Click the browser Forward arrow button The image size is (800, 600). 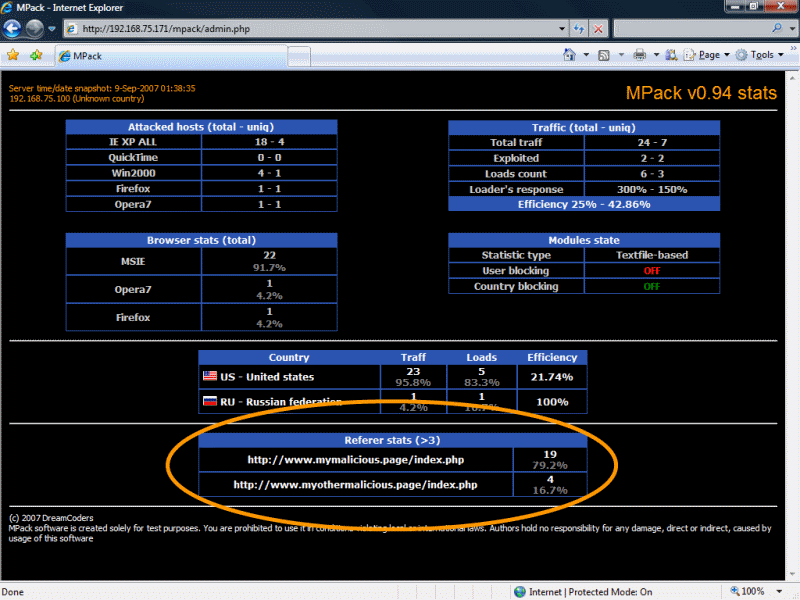click(x=34, y=29)
